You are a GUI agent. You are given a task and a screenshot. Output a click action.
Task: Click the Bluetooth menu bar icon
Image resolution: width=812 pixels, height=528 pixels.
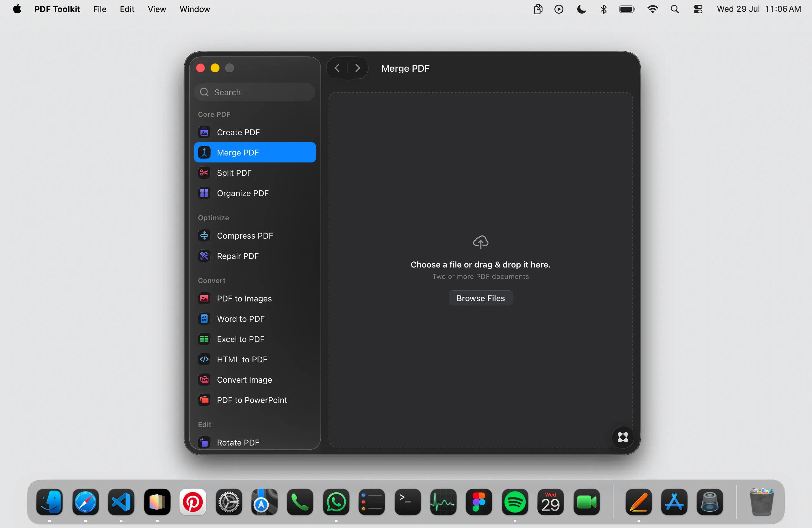[x=604, y=9]
